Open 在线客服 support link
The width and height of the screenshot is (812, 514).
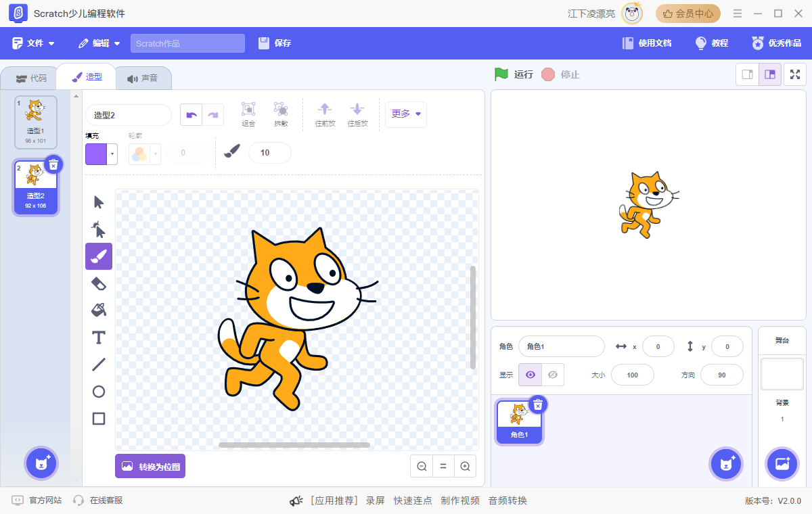click(x=98, y=500)
